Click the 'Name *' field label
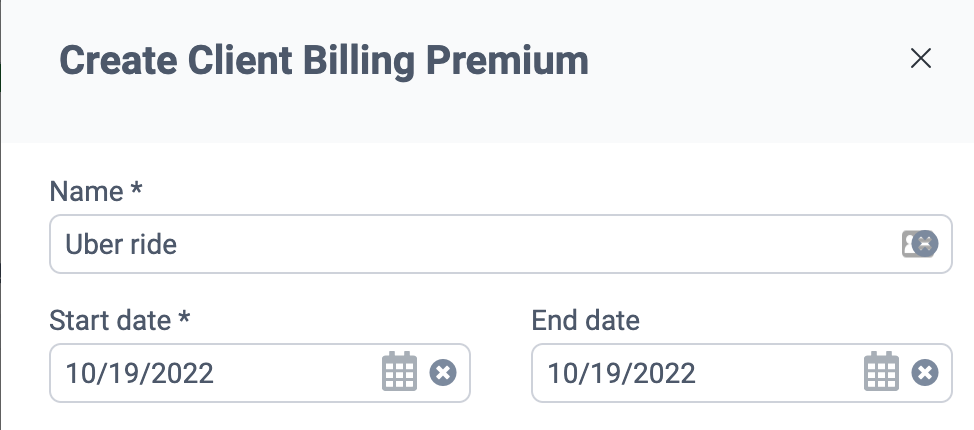 coord(99,192)
